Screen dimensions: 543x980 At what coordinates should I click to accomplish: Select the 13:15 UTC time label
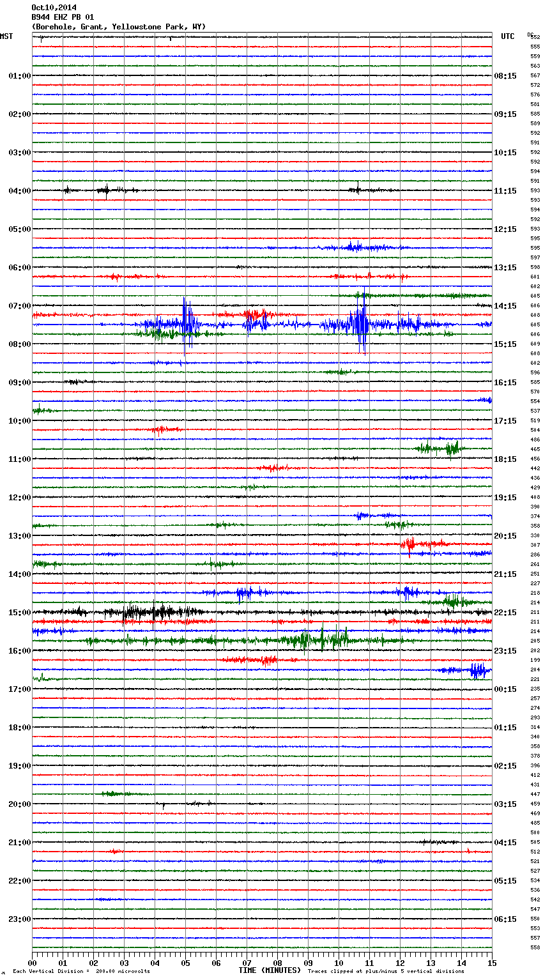505,268
